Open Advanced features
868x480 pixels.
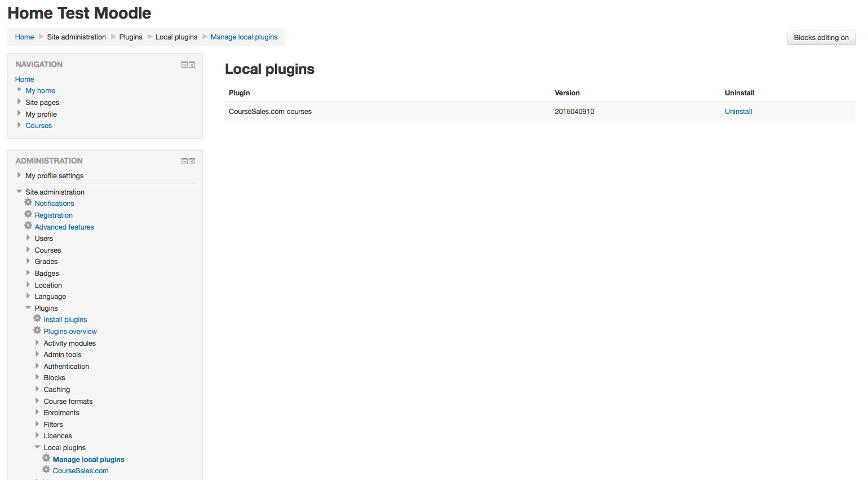click(x=64, y=227)
